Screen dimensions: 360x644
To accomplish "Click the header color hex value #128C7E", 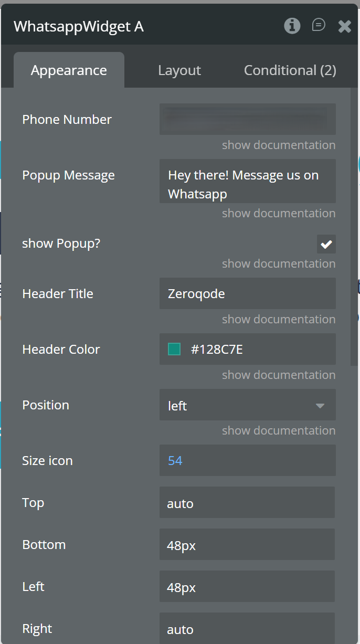I will click(217, 350).
